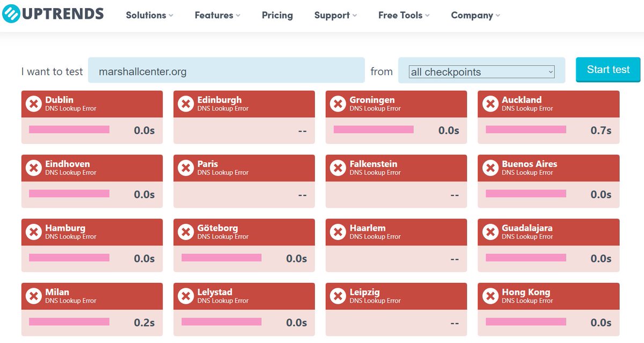The width and height of the screenshot is (644, 343).
Task: Expand the Features menu
Action: [217, 15]
